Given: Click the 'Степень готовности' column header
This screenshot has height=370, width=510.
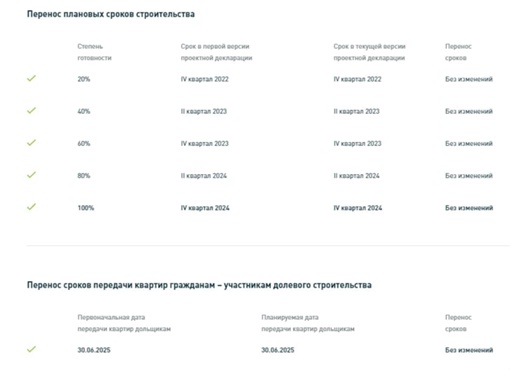Looking at the screenshot, I should (x=94, y=52).
